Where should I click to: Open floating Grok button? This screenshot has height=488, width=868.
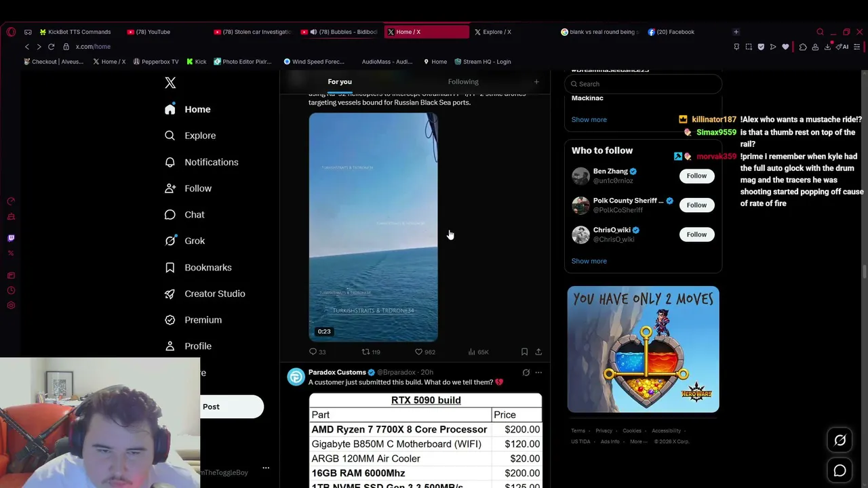click(840, 441)
